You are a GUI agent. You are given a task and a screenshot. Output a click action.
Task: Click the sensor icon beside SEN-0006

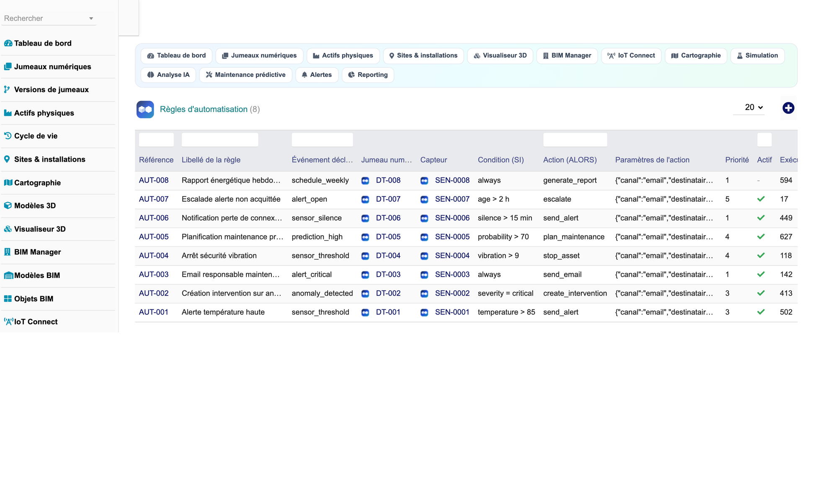[424, 219]
